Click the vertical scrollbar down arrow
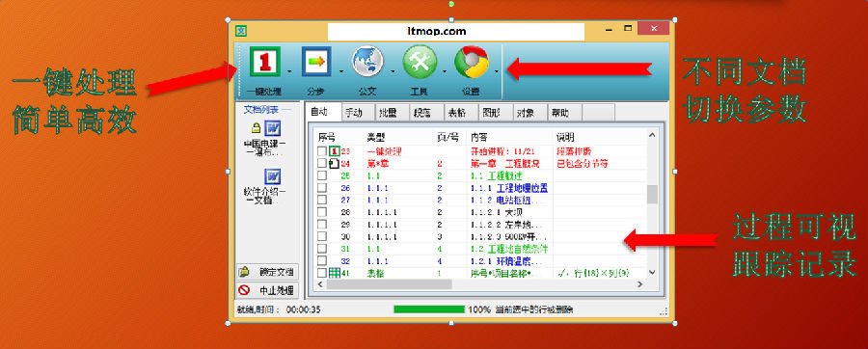This screenshot has height=349, width=868. point(652,273)
